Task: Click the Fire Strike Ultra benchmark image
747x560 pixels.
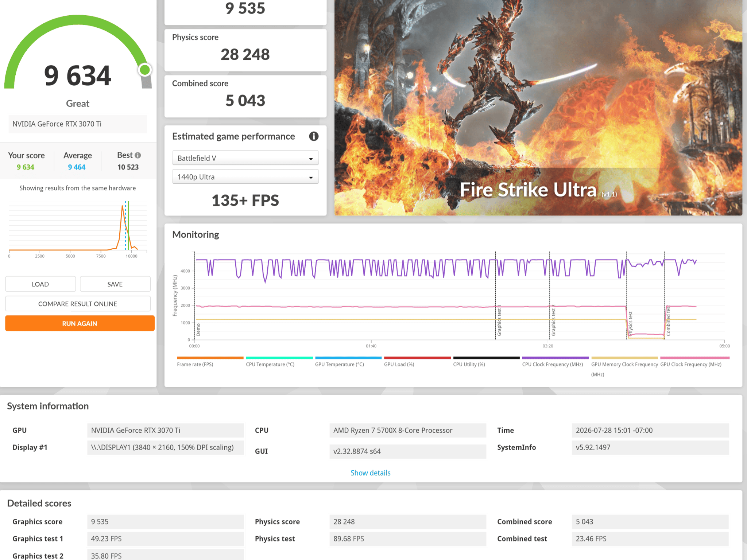Action: [538, 108]
